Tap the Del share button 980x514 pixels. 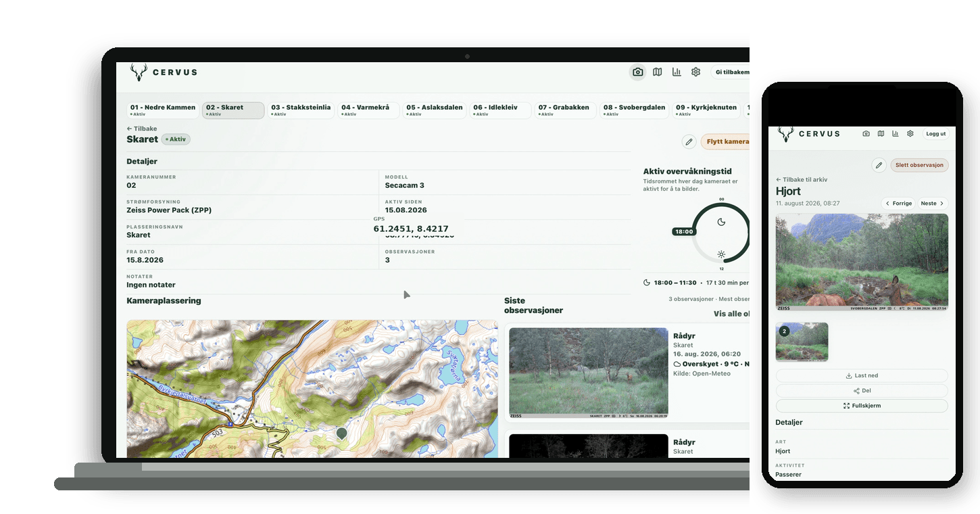862,391
